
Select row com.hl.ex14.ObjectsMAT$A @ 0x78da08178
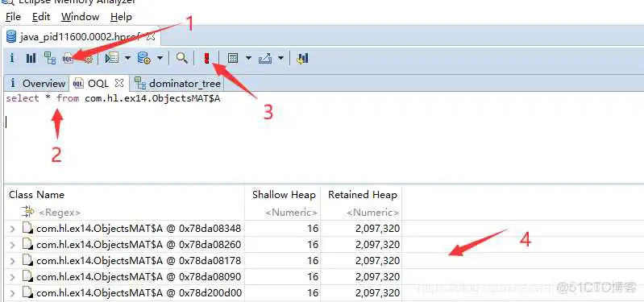click(139, 261)
